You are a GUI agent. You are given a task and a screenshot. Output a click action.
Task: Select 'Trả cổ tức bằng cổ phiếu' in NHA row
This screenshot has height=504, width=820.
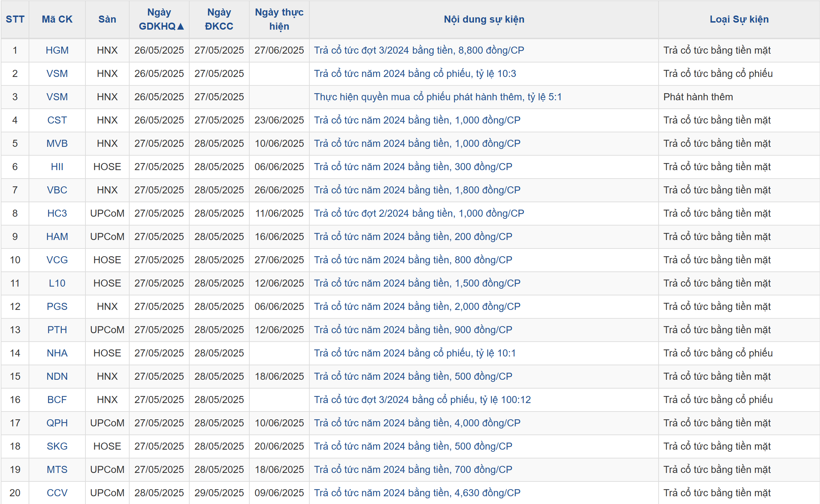[x=718, y=353]
